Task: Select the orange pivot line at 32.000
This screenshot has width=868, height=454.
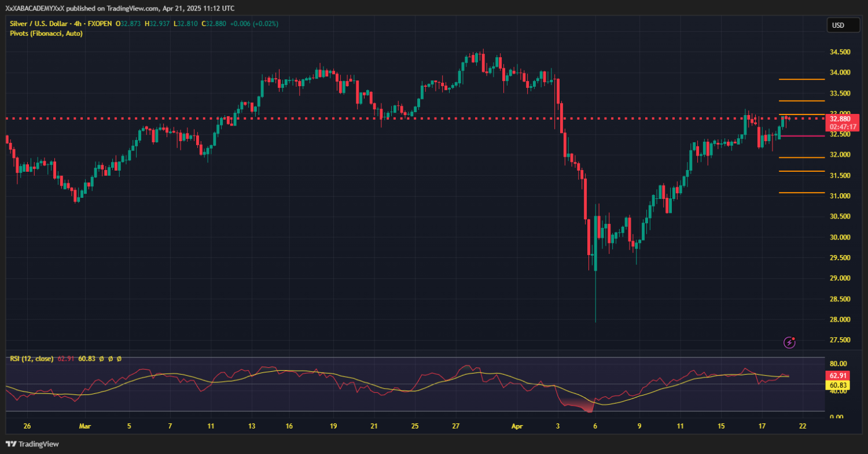Action: click(801, 157)
